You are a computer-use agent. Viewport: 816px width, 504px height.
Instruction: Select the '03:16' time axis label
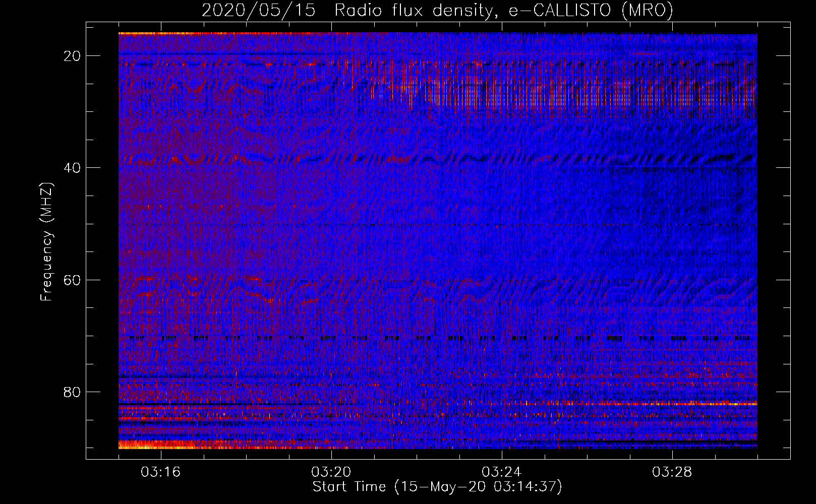point(161,472)
